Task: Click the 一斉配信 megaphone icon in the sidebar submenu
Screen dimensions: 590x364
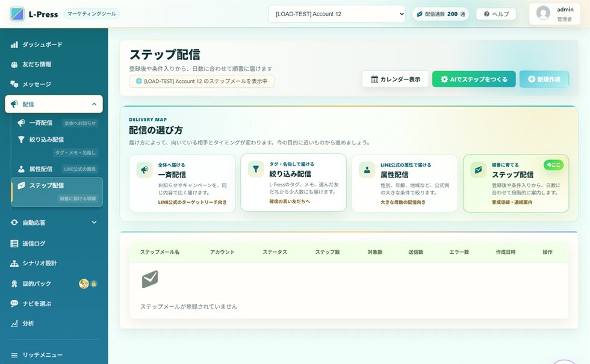Action: [x=22, y=123]
